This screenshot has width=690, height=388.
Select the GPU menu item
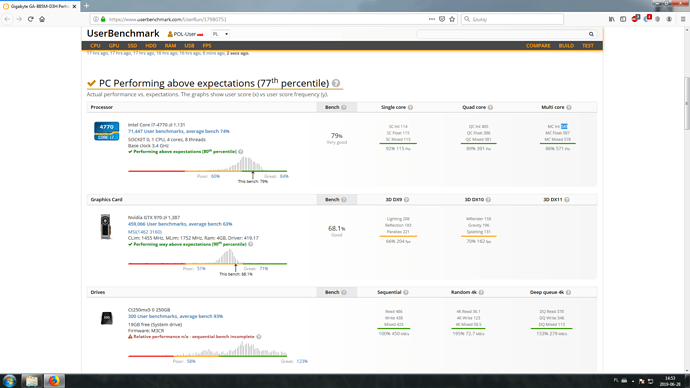(114, 46)
